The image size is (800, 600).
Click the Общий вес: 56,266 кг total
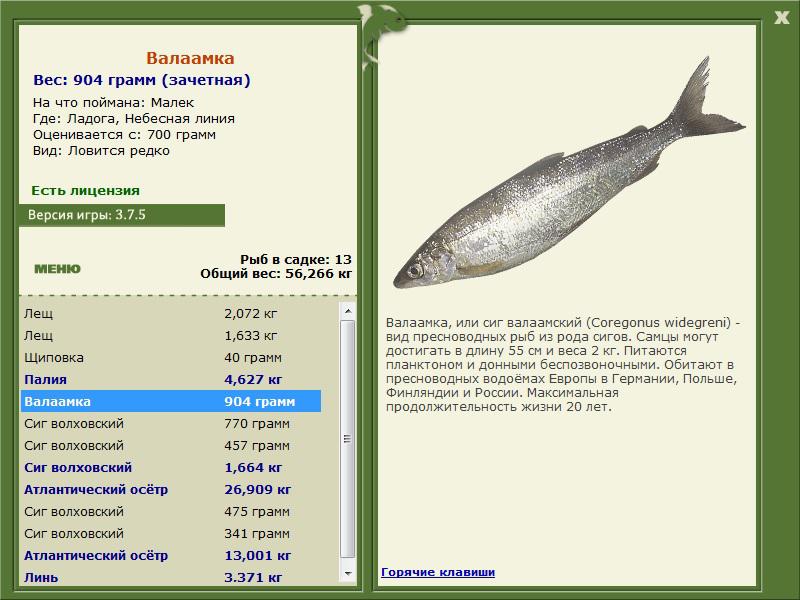tap(276, 273)
